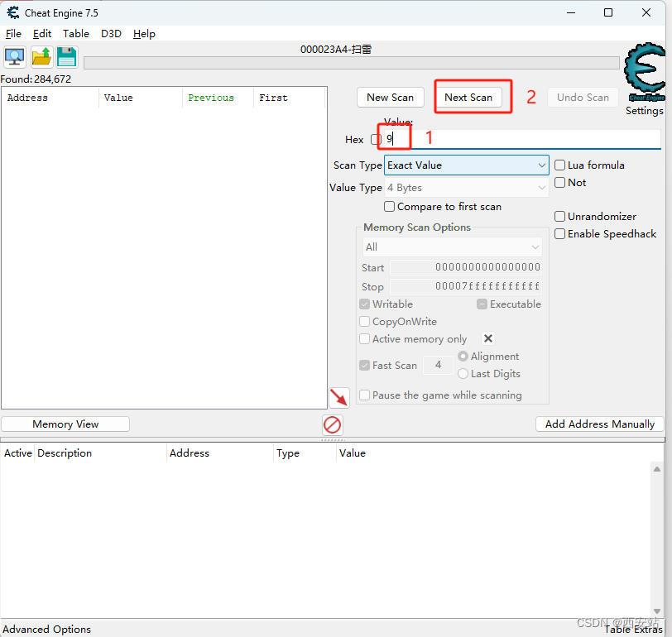The height and width of the screenshot is (637, 672).
Task: Enable Active memory only checkbox
Action: coord(365,339)
